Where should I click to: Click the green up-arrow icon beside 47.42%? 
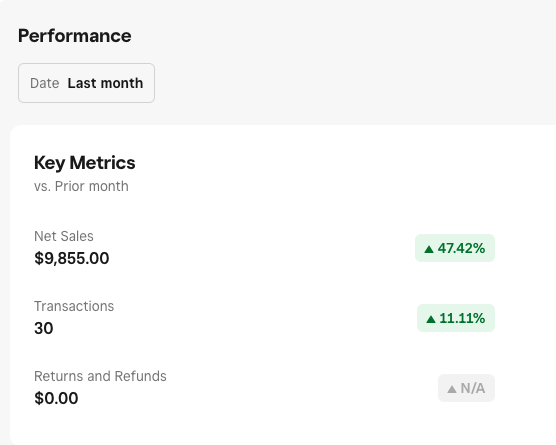(x=429, y=249)
